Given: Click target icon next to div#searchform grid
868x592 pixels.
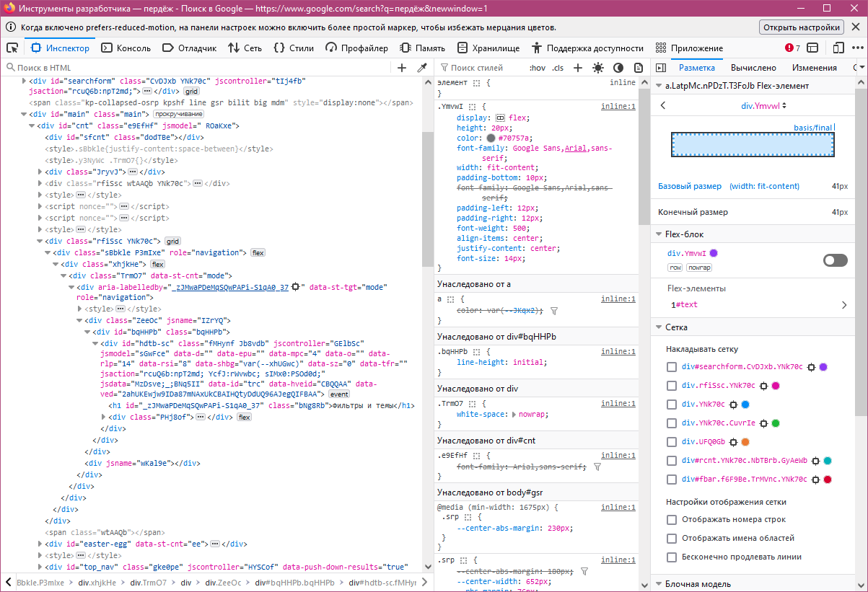Looking at the screenshot, I should tap(811, 367).
